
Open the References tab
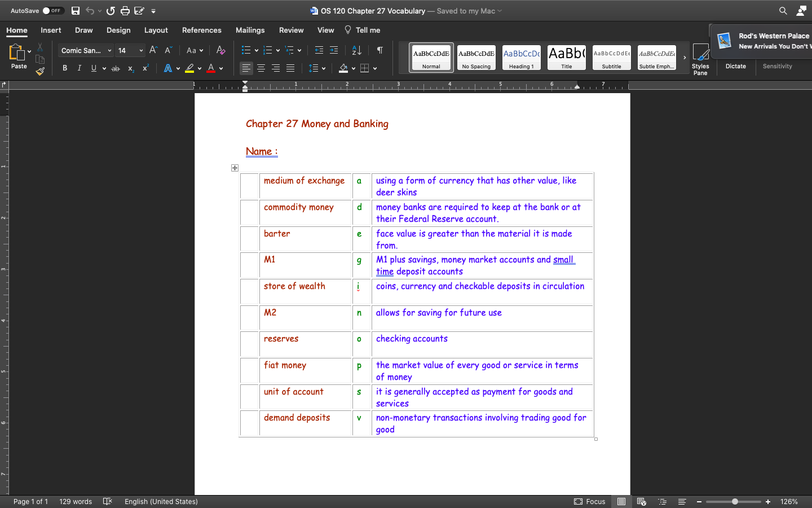(201, 30)
